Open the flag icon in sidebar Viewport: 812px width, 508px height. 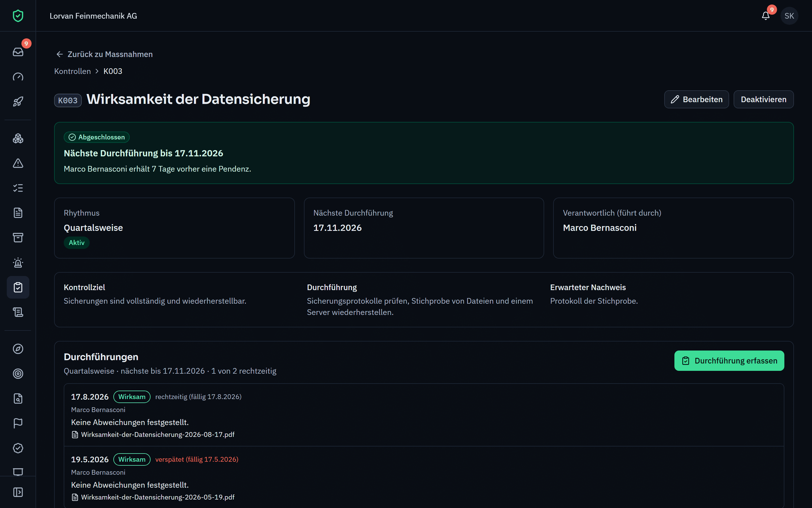pyautogui.click(x=18, y=423)
